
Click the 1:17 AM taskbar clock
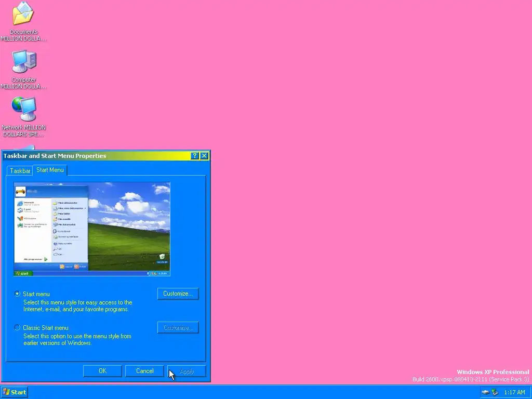point(514,393)
